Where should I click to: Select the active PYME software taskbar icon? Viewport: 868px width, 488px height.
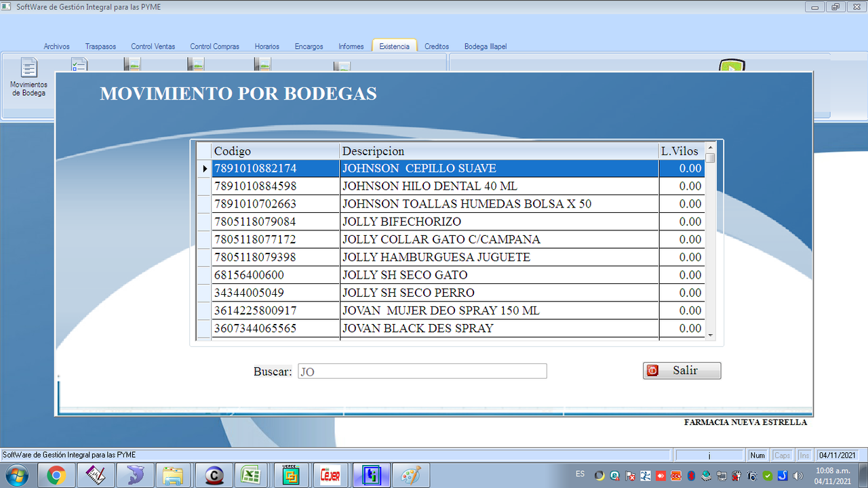click(372, 476)
